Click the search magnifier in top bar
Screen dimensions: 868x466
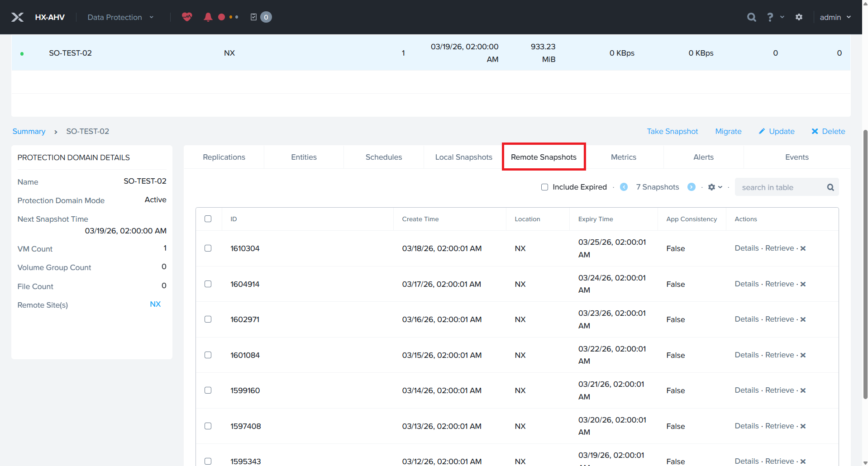(751, 17)
